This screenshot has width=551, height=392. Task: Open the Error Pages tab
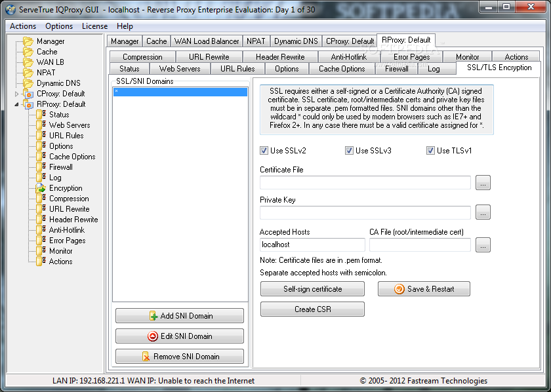tap(411, 57)
